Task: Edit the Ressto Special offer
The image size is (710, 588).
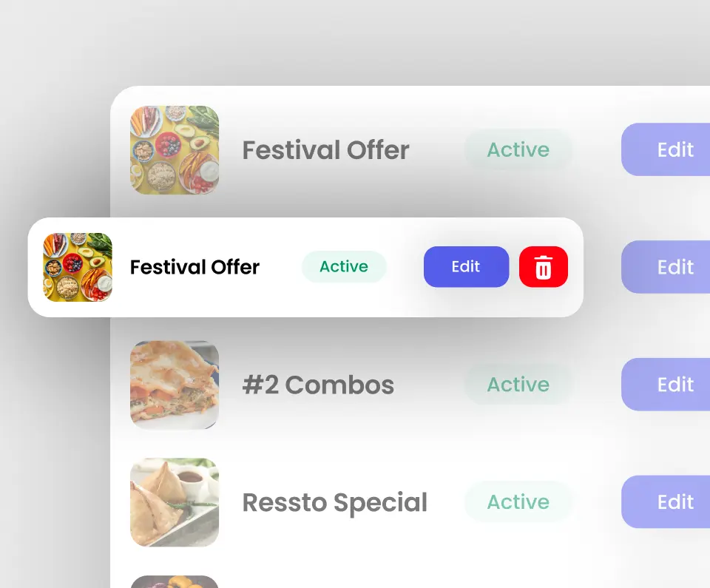Action: [x=666, y=501]
